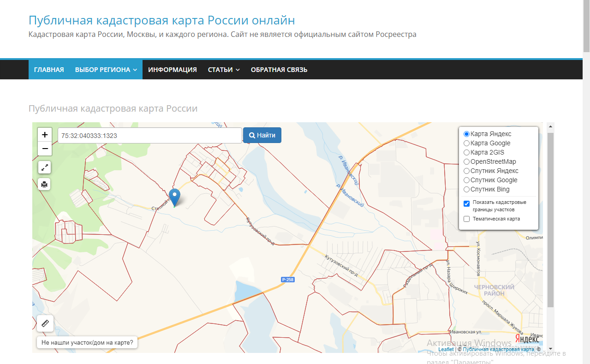This screenshot has height=364, width=590.
Task: Click the Яндекс logo on map
Action: (x=527, y=339)
